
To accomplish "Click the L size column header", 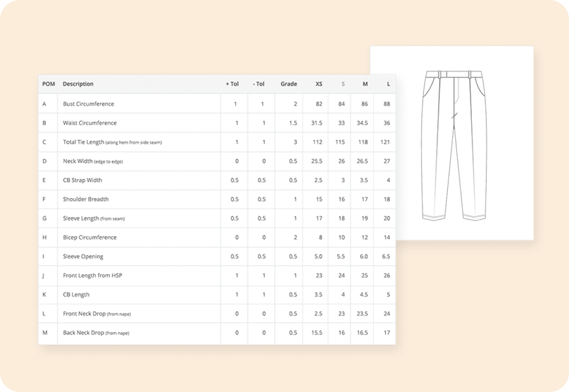I will [388, 84].
